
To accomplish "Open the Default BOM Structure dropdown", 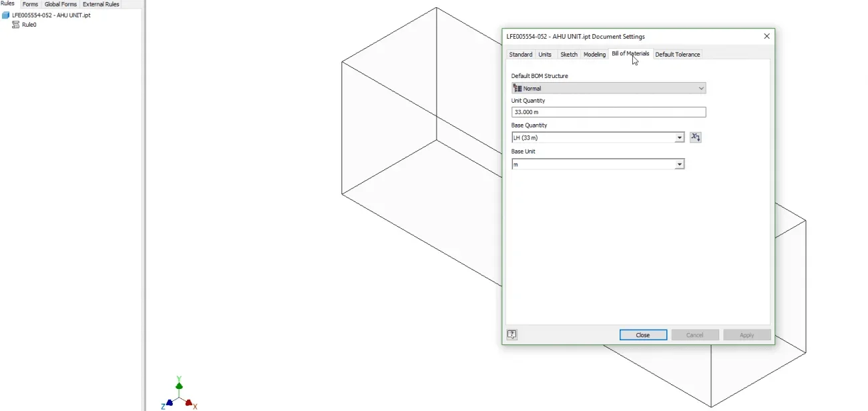I will [608, 88].
